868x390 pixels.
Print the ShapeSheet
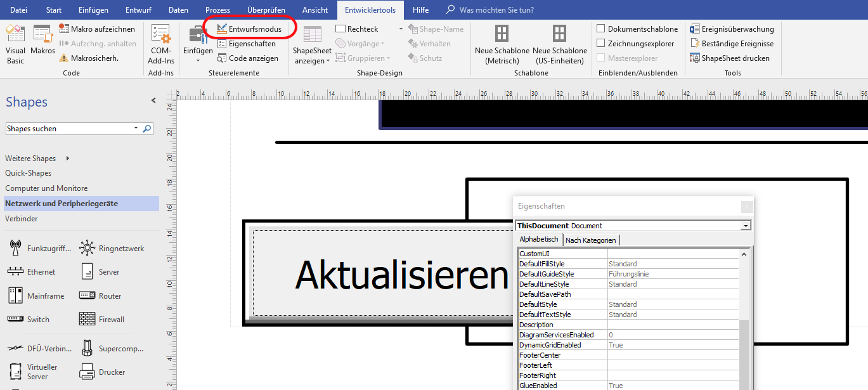pyautogui.click(x=730, y=58)
